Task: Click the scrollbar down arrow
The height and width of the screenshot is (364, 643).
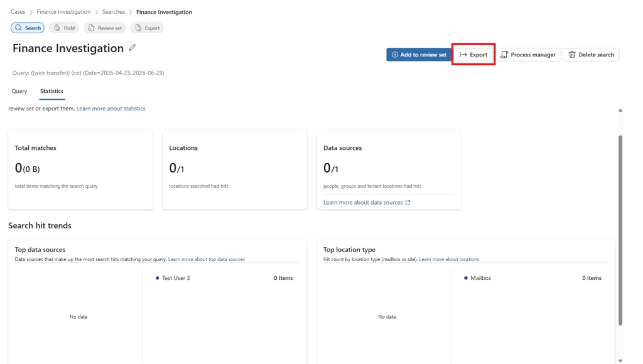Action: click(x=620, y=361)
